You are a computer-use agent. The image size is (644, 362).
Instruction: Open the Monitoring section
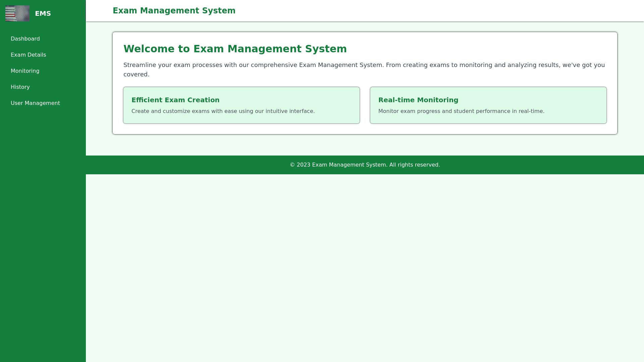pyautogui.click(x=25, y=71)
